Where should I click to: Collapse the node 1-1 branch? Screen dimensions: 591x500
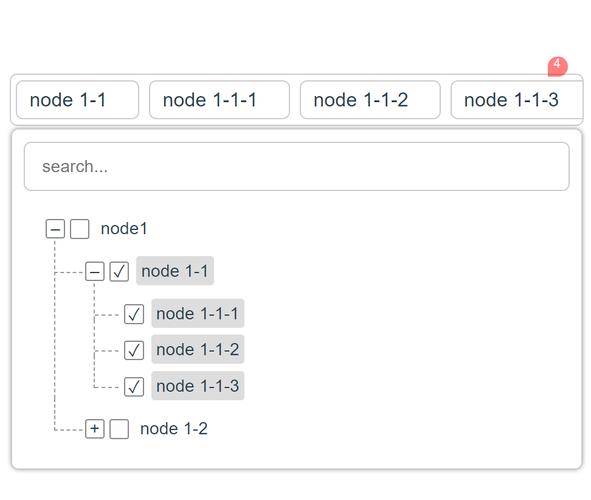tap(95, 272)
